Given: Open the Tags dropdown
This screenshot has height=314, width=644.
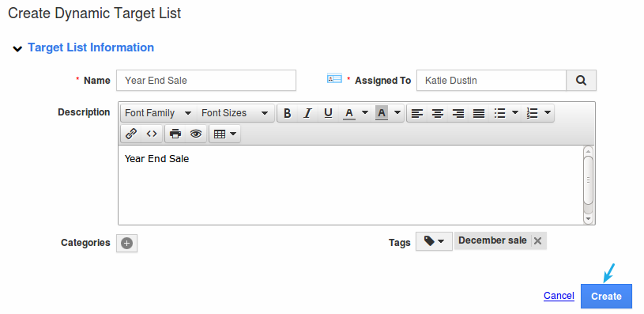Looking at the screenshot, I should click(434, 241).
